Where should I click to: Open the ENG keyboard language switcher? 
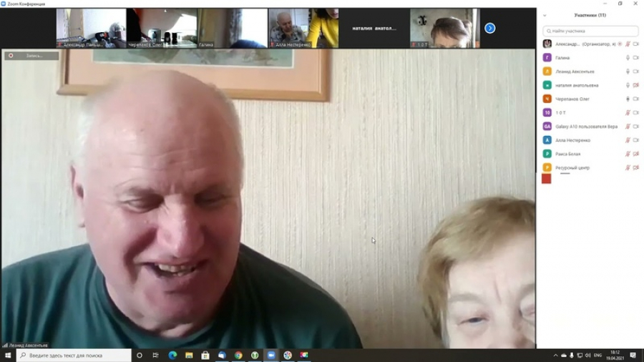point(597,355)
